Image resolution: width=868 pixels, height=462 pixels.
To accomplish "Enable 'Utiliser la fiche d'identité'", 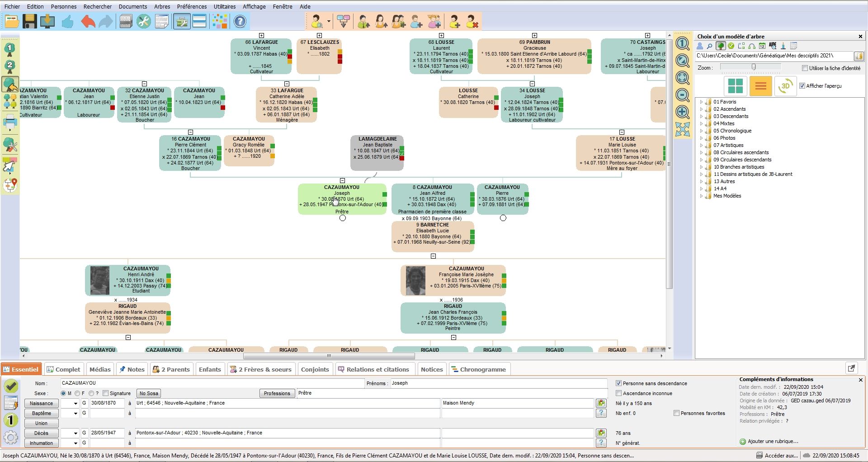I will 806,68.
